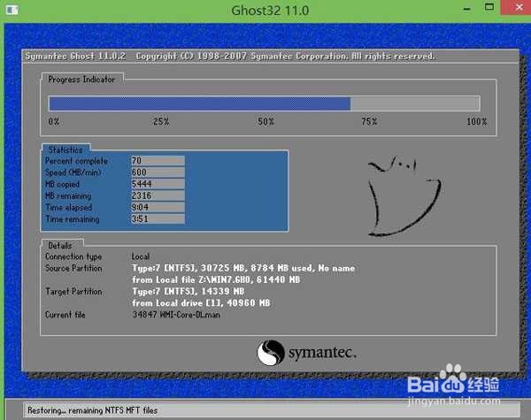
Task: Click the Statistics panel heading
Action: [65, 149]
